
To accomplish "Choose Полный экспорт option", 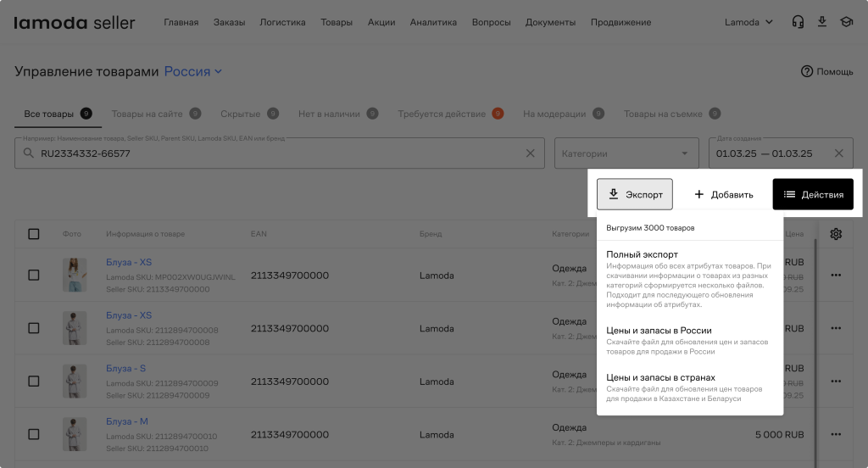I will pyautogui.click(x=689, y=279).
